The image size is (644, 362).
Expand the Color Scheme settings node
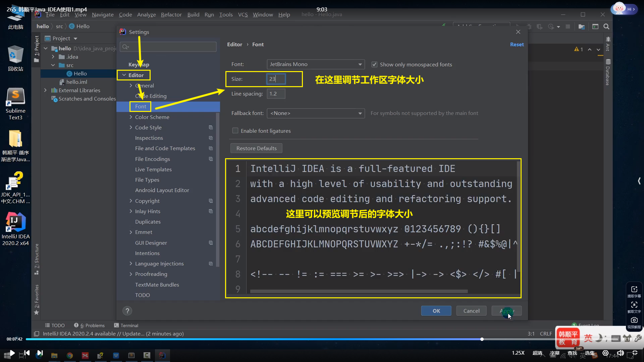coord(131,117)
